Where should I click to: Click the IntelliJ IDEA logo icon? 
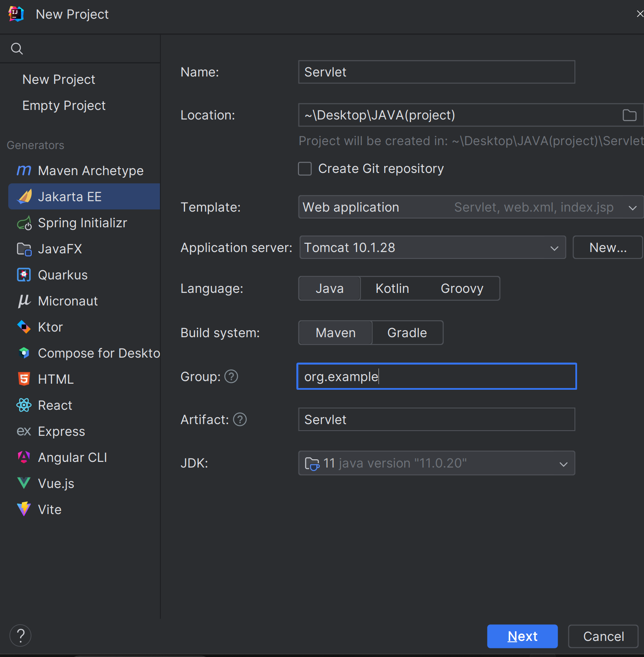[x=16, y=14]
